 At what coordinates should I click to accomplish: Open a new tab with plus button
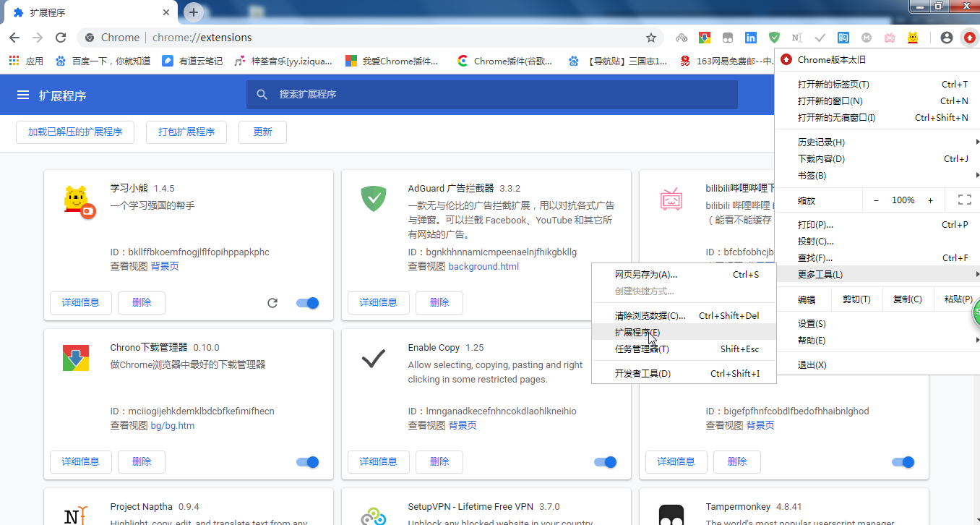tap(193, 12)
